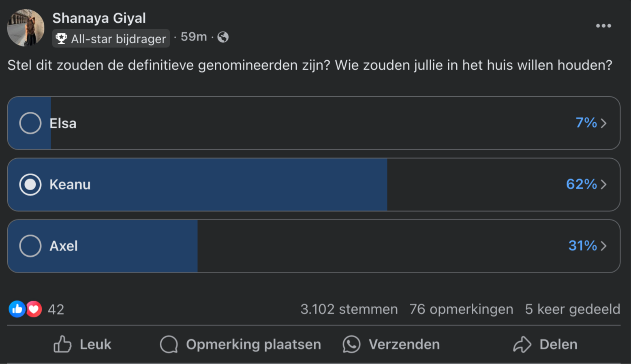
Task: Select the Elsa radio button
Action: coord(30,123)
